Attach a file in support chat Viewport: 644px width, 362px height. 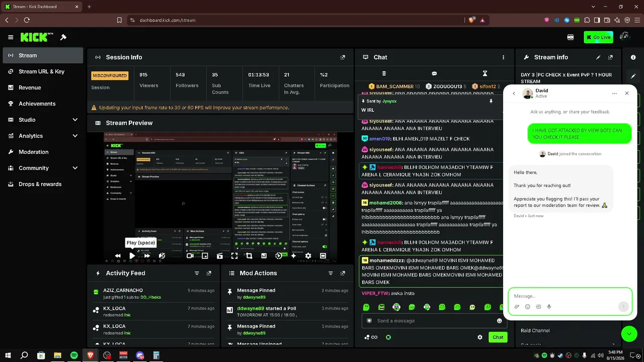pyautogui.click(x=517, y=307)
